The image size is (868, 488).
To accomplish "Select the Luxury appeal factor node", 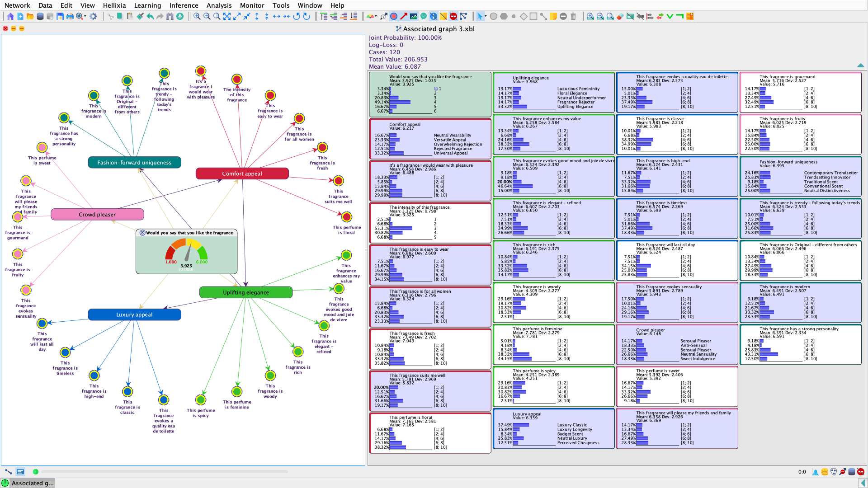I will point(134,315).
